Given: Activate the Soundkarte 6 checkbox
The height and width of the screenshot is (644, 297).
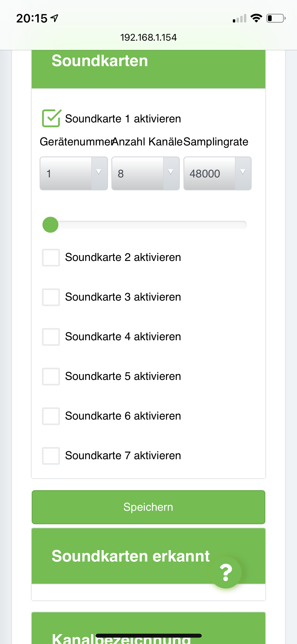Looking at the screenshot, I should point(51,416).
